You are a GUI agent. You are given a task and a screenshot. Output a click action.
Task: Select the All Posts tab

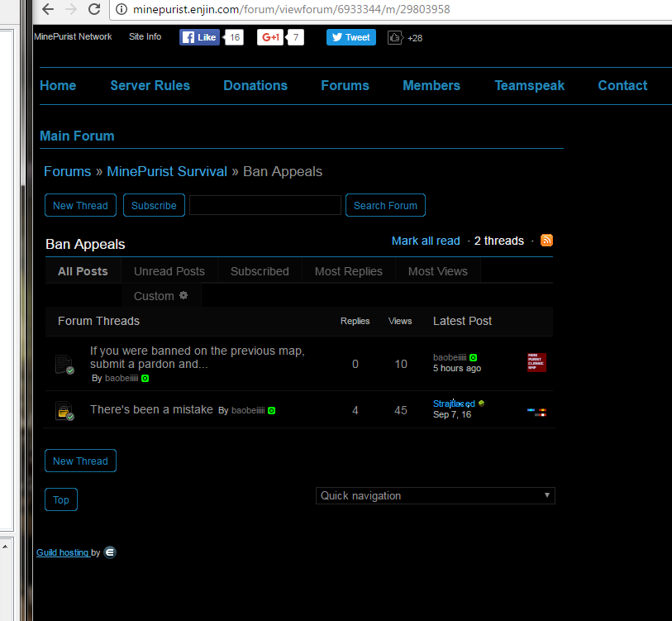click(x=83, y=271)
